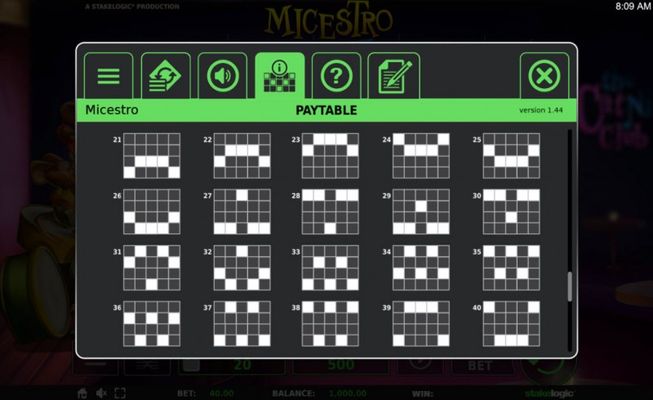The width and height of the screenshot is (653, 400).
Task: Click the 8:09 AM clock
Action: 633,6
